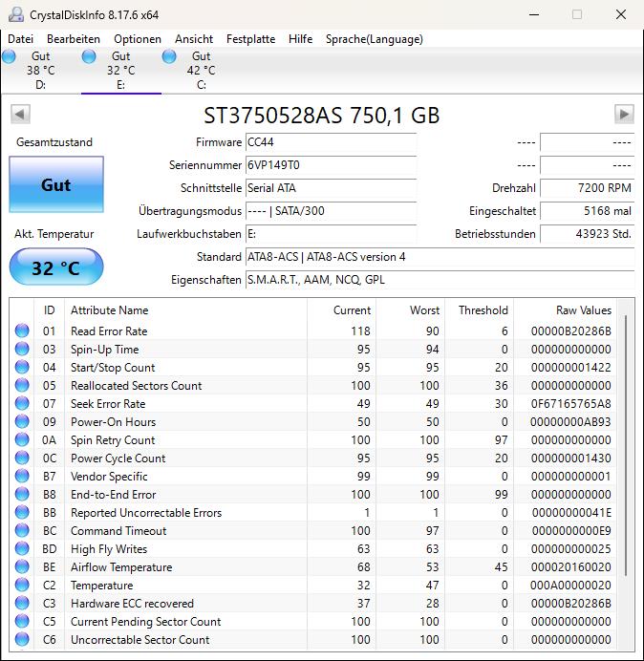Click the Raw Values column header
Screen dimensions: 644x661
point(565,310)
